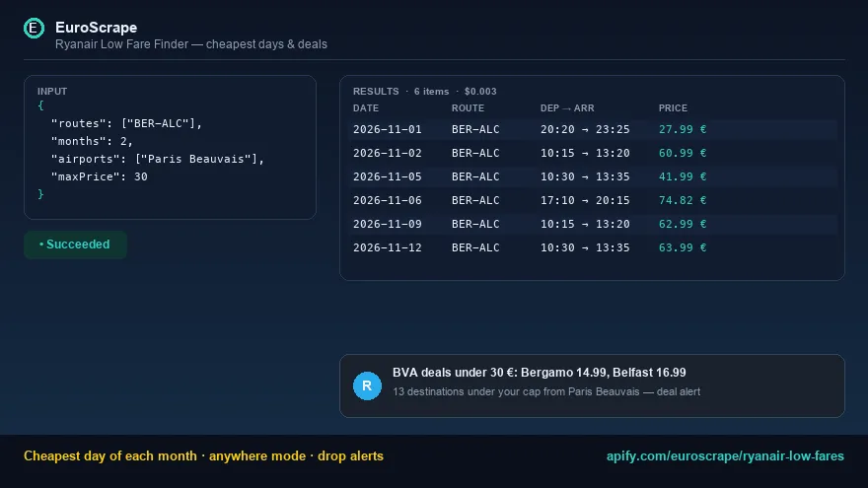The width and height of the screenshot is (868, 488).
Task: Click the 13 destinations under your cap text
Action: (546, 391)
